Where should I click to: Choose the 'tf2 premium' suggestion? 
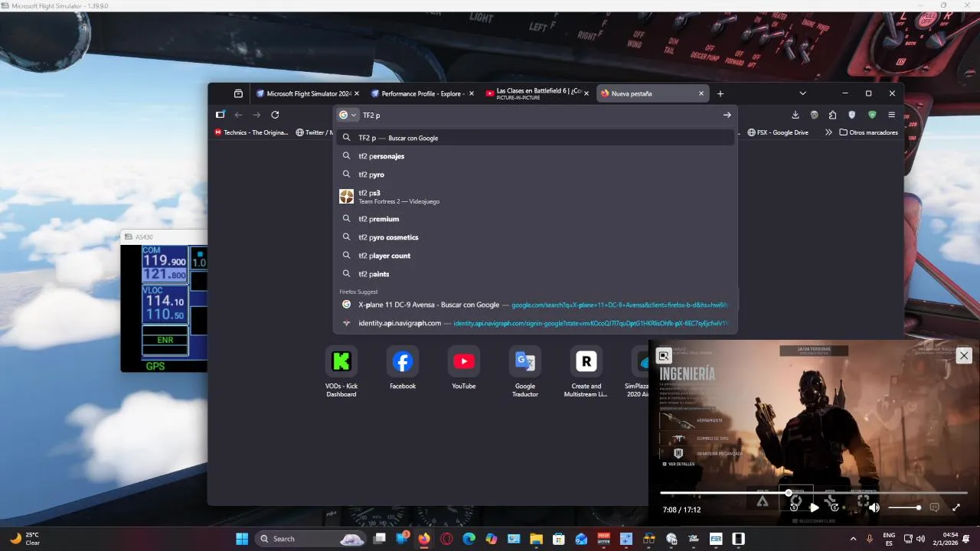[536, 219]
